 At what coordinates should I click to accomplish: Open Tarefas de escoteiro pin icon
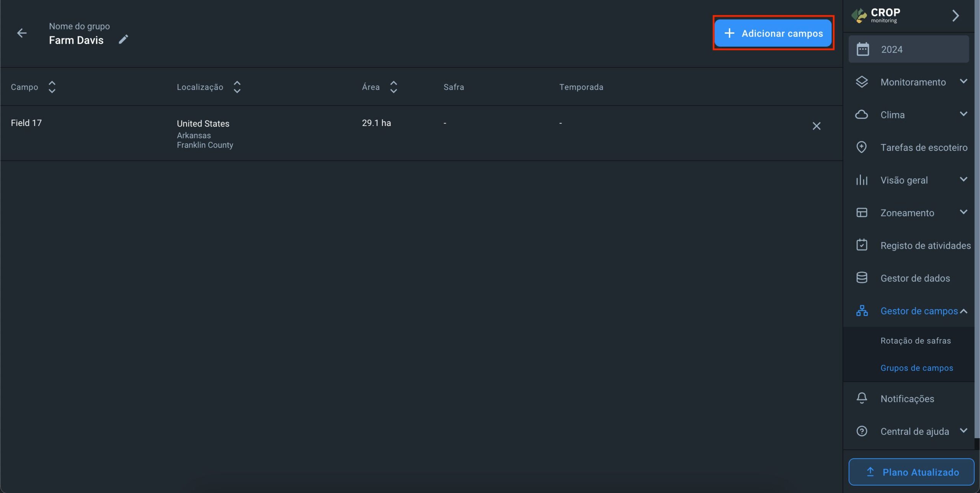[861, 147]
